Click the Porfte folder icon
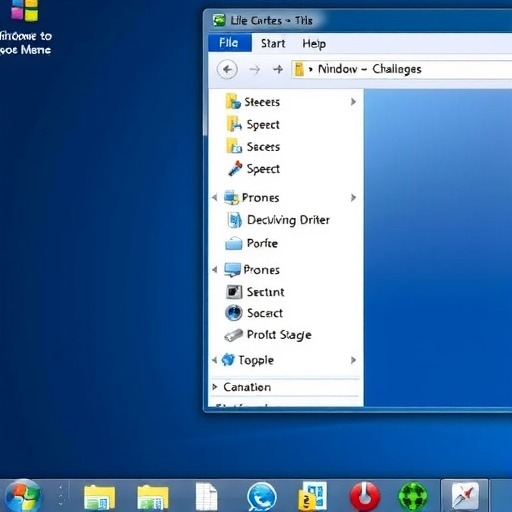 [234, 243]
